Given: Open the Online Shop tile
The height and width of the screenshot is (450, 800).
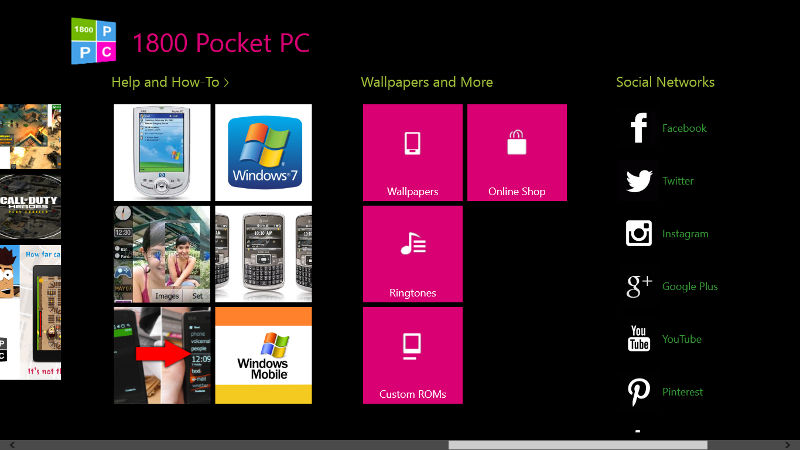Looking at the screenshot, I should coord(517,152).
